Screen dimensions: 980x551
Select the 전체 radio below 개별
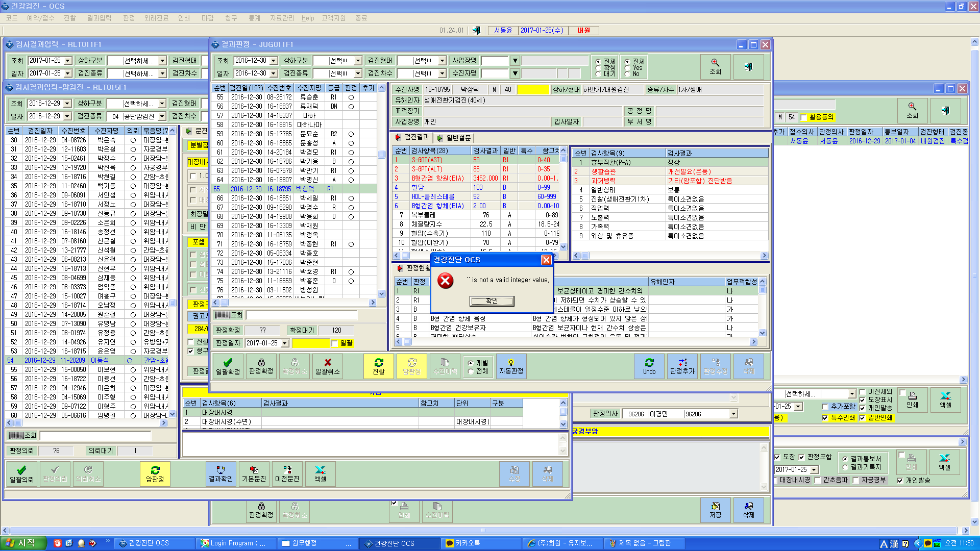[471, 371]
